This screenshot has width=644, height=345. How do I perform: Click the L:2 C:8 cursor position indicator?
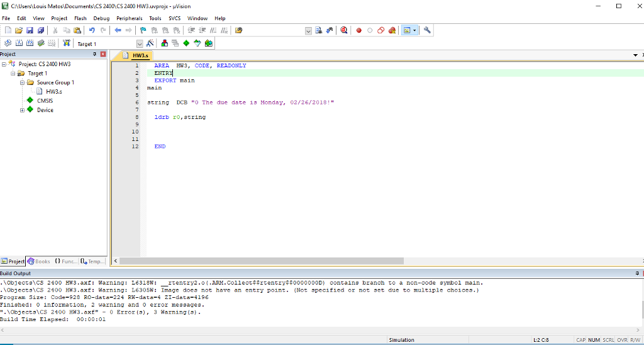click(x=541, y=340)
